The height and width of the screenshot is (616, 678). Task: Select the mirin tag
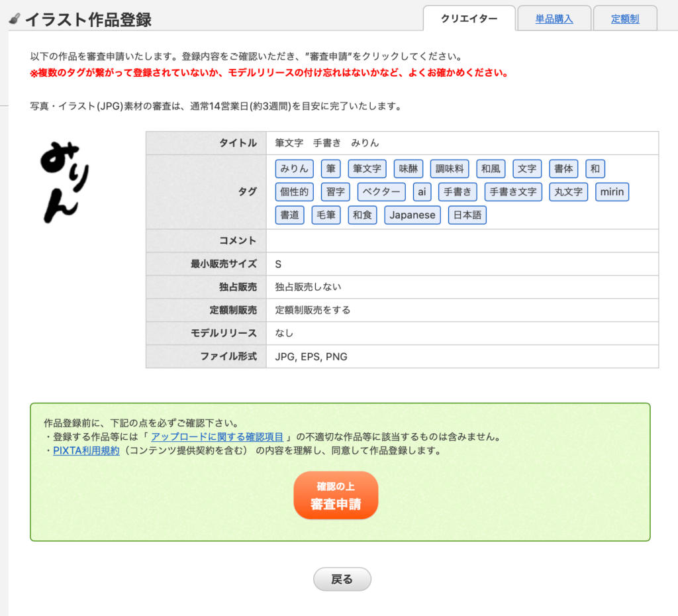click(612, 191)
